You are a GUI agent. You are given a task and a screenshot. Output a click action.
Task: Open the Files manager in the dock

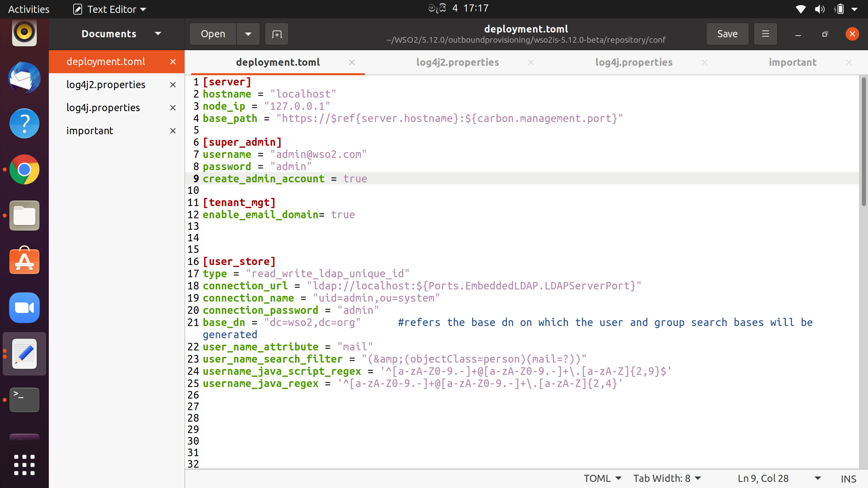[x=24, y=216]
